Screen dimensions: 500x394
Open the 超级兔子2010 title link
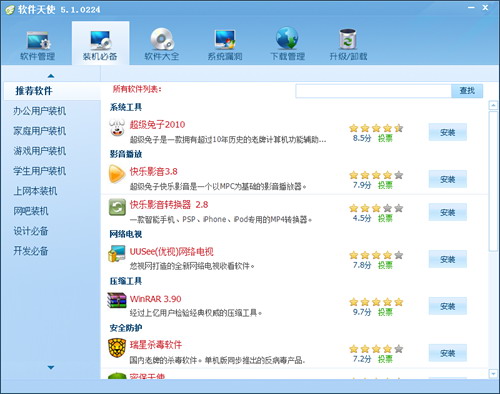[157, 125]
